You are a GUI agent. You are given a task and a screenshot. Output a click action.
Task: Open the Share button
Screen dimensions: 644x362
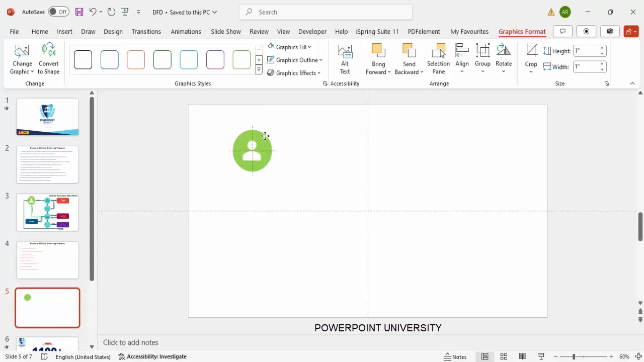(631, 31)
